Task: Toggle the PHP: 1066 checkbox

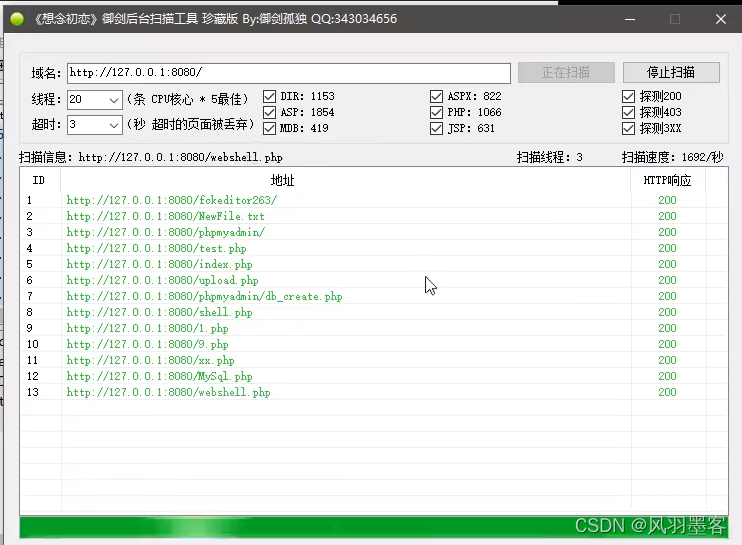Action: (x=436, y=113)
